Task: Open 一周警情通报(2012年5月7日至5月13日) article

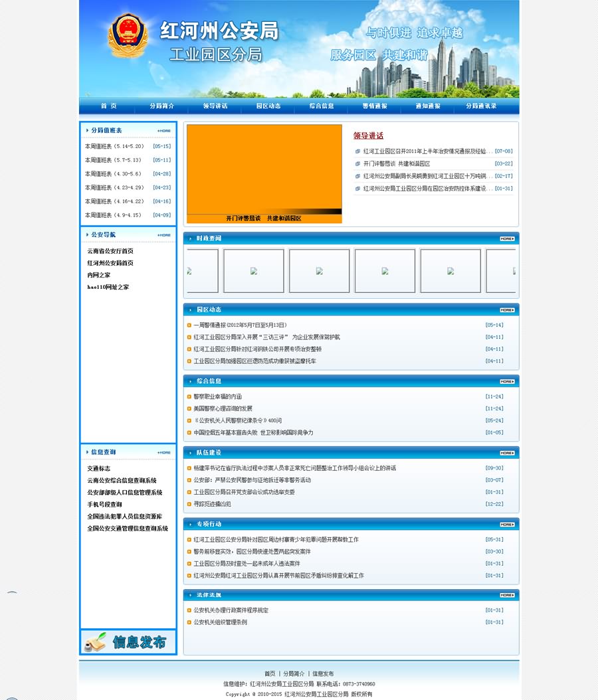Action: (241, 325)
